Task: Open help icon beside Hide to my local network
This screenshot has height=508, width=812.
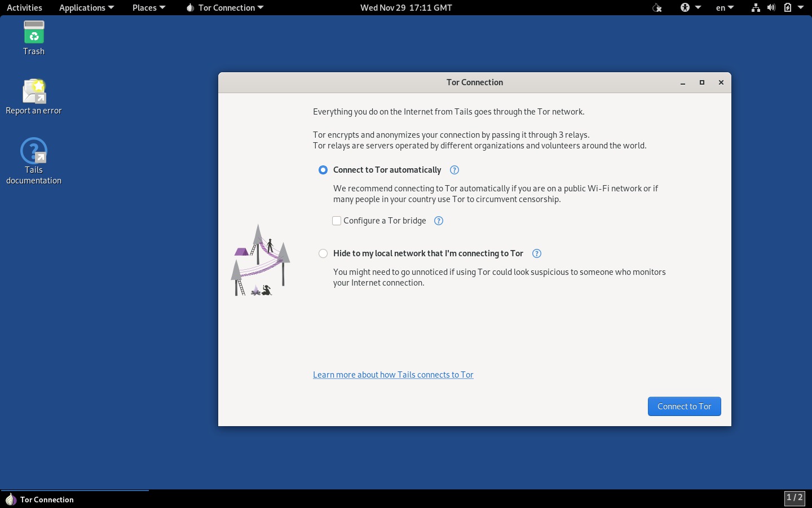Action: [x=537, y=253]
